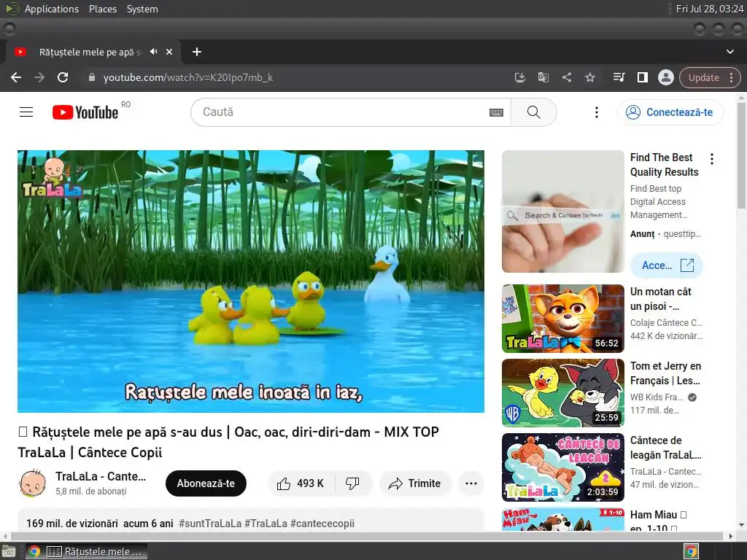Click the video player to pause
747x560 pixels.
coord(251,281)
